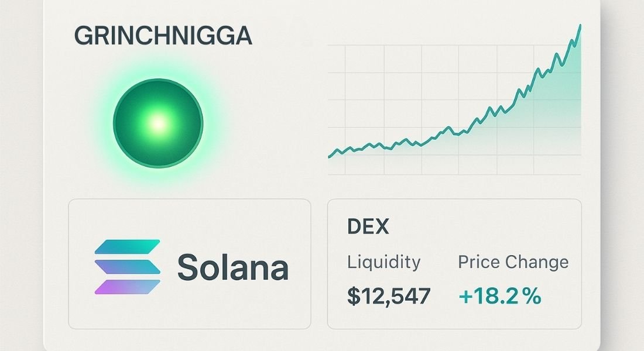
Task: Select the $12,547 liquidity value
Action: tap(389, 295)
